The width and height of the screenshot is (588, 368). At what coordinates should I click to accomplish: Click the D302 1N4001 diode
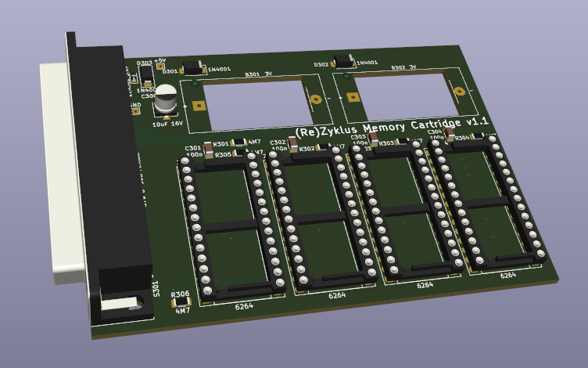[343, 61]
